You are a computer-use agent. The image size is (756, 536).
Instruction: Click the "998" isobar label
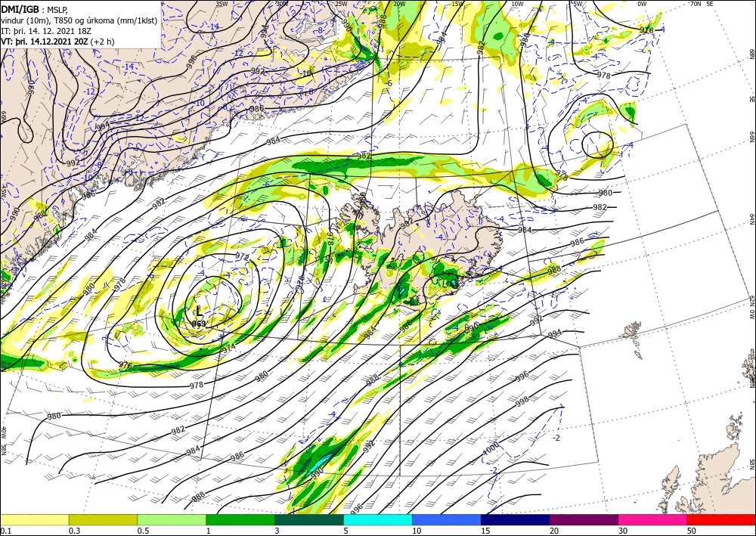[522, 401]
